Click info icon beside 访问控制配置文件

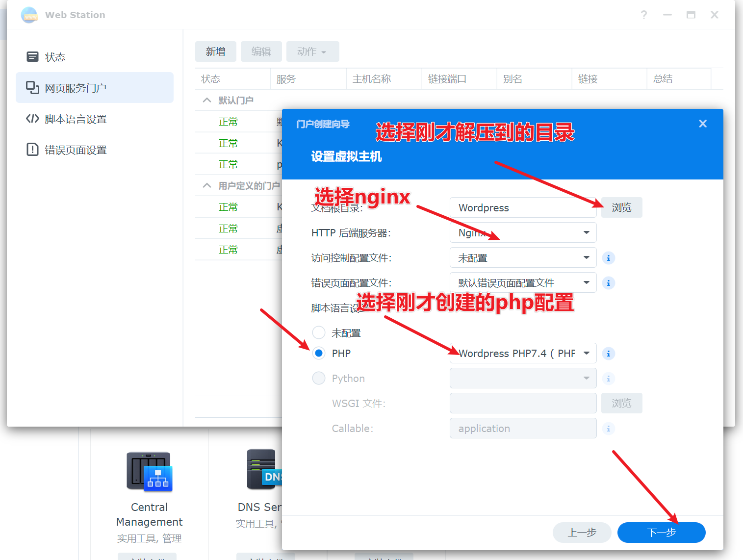609,258
